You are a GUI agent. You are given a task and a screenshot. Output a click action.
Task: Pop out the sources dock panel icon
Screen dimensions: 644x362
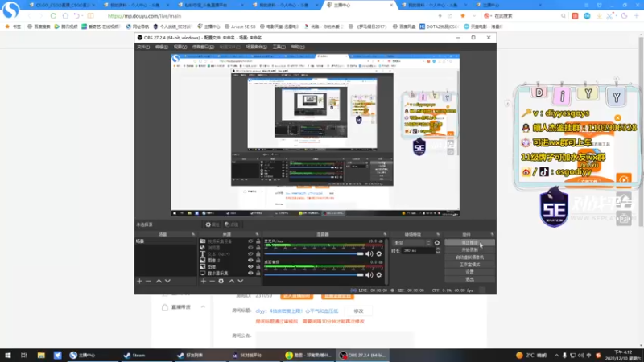click(x=257, y=234)
